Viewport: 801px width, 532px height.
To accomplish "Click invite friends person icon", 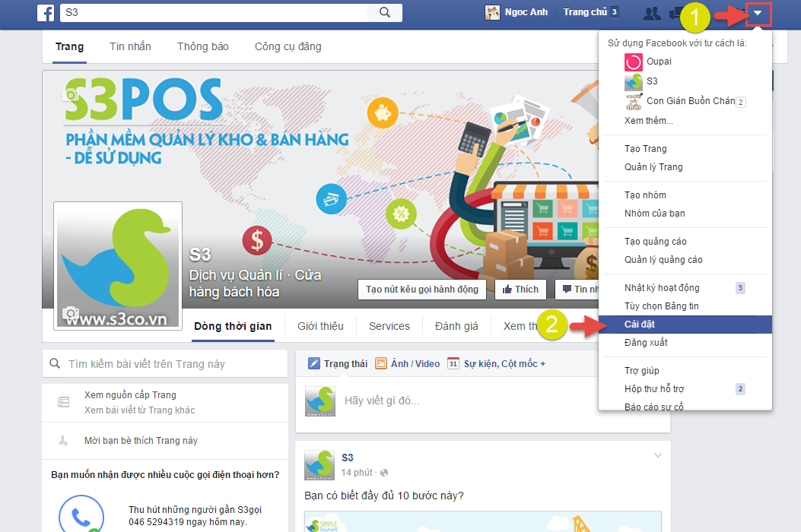I will click(63, 441).
